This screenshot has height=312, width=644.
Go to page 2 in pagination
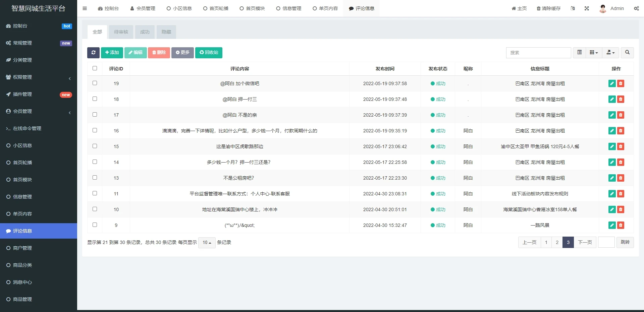click(557, 242)
